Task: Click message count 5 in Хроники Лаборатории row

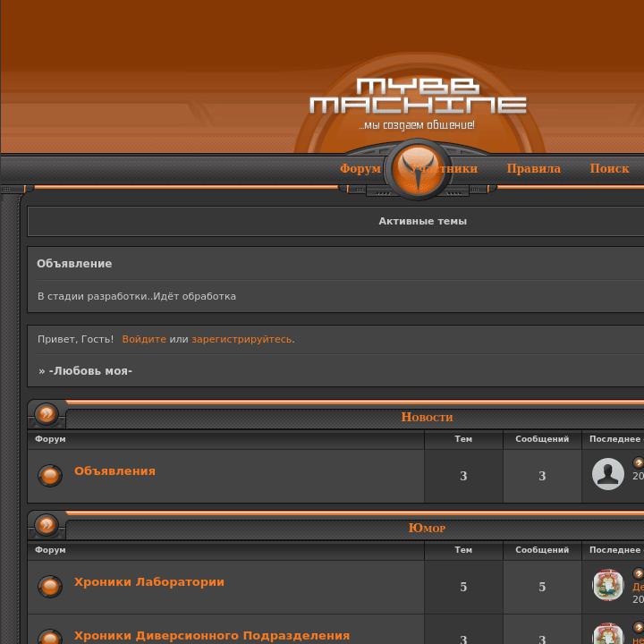Action: (542, 587)
